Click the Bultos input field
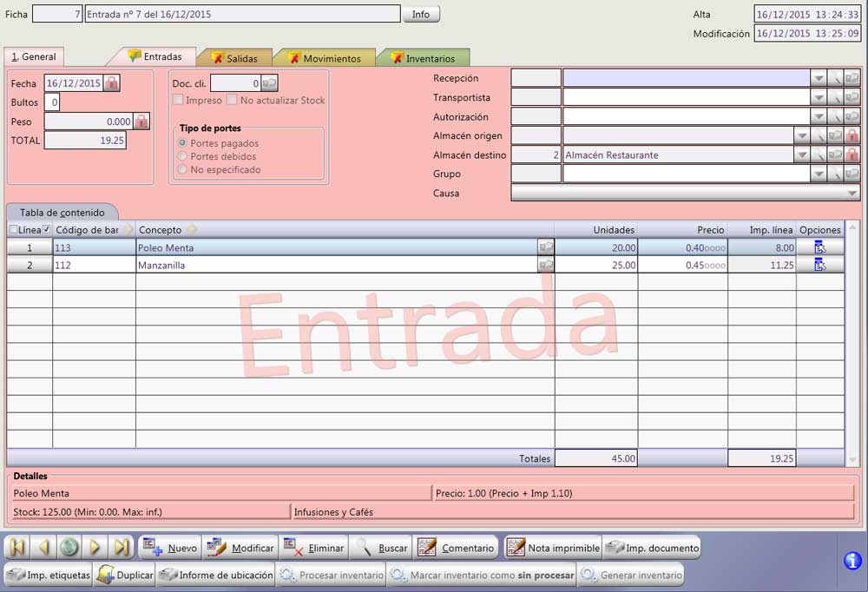 click(x=52, y=102)
